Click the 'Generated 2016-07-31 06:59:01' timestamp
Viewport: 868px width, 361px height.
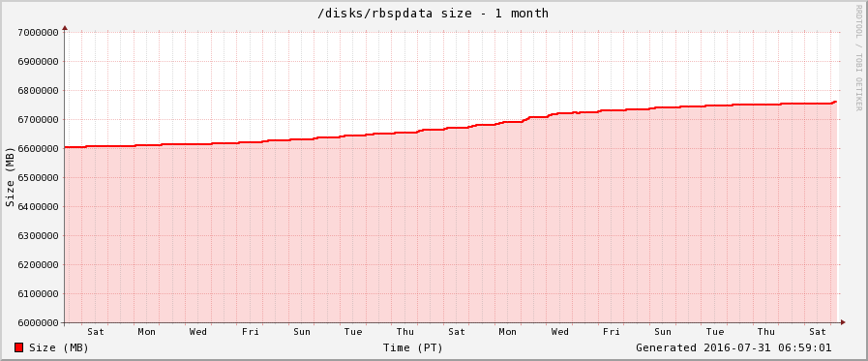coord(733,347)
